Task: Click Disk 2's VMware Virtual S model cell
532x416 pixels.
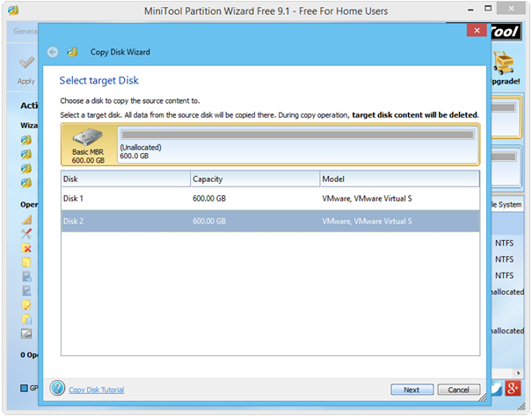Action: [x=367, y=222]
